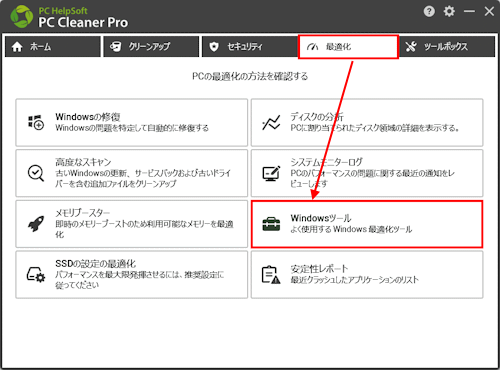Switch to the セキュリティ tab
Viewport: 500px width, 370px height.
tap(250, 47)
